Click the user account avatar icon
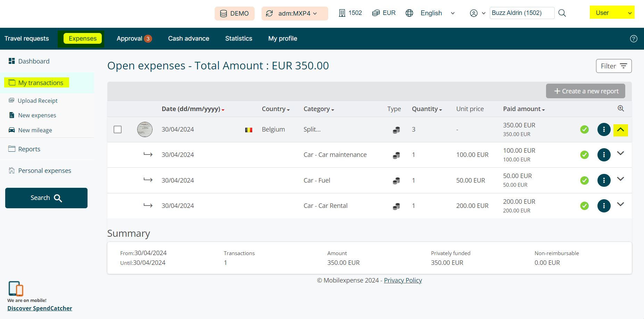Image resolution: width=644 pixels, height=319 pixels. [473, 13]
